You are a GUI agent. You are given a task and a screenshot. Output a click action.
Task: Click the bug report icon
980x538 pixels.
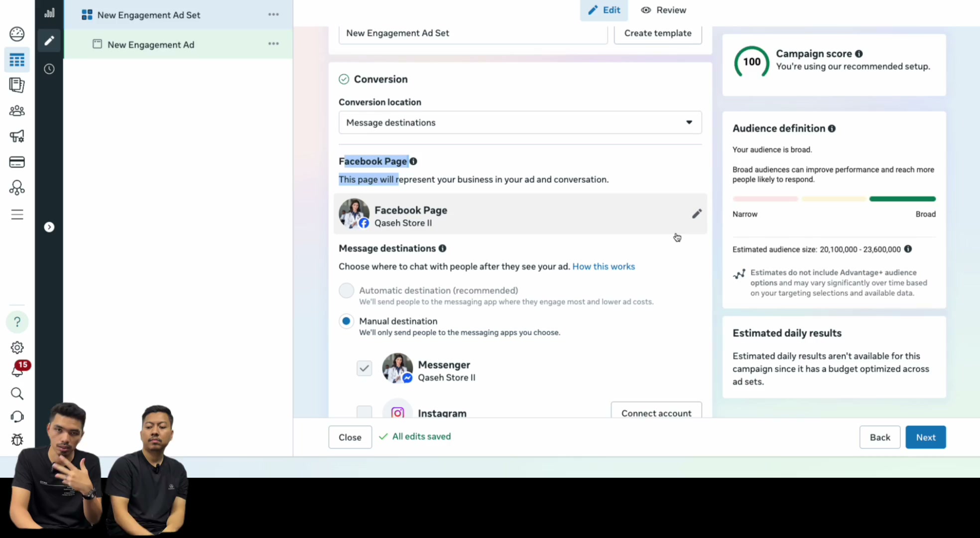(17, 439)
